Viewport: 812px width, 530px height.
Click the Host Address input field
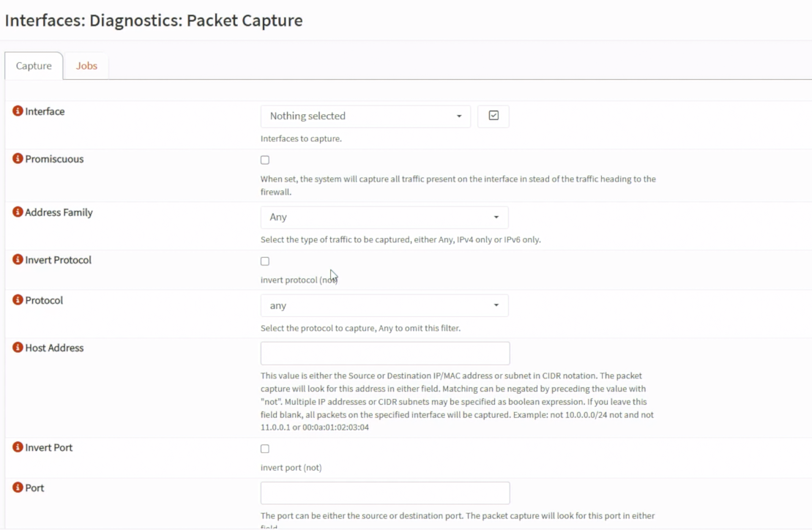coord(385,353)
